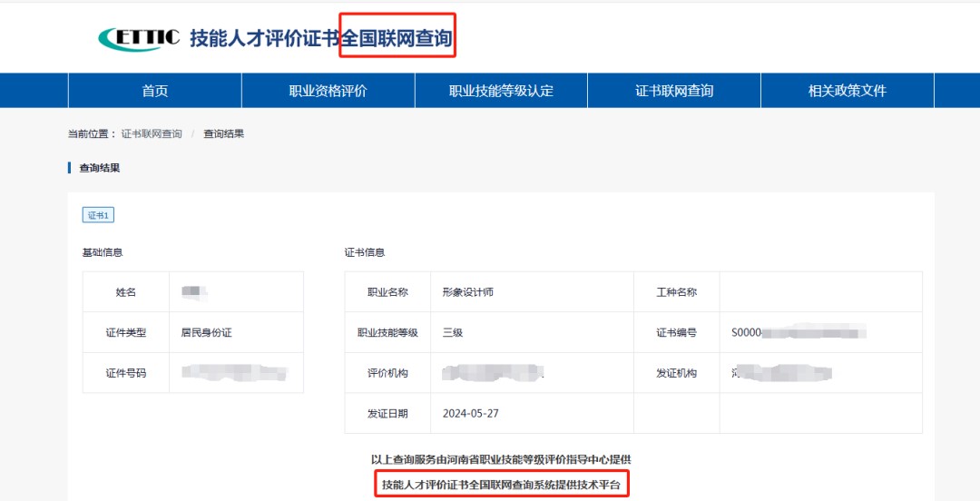Click the 证书联网查询 breadcrumb link
The height and width of the screenshot is (501, 980).
click(152, 133)
